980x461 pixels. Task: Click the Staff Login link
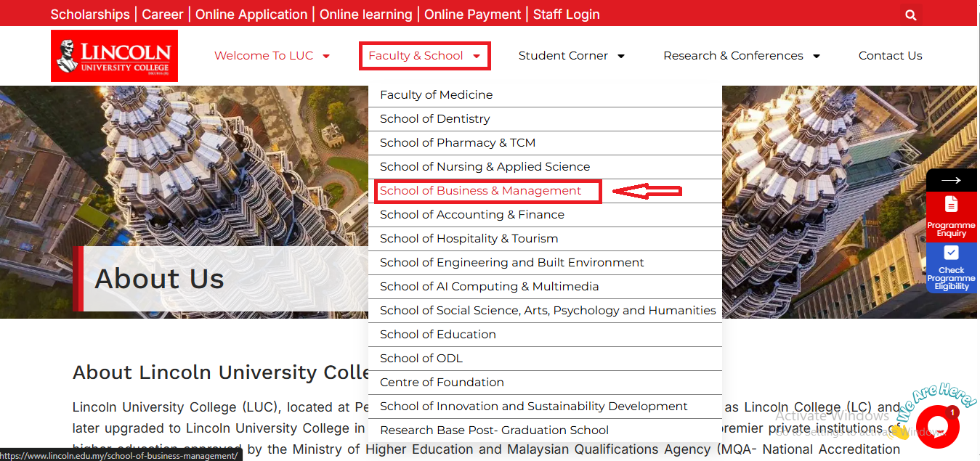tap(567, 15)
